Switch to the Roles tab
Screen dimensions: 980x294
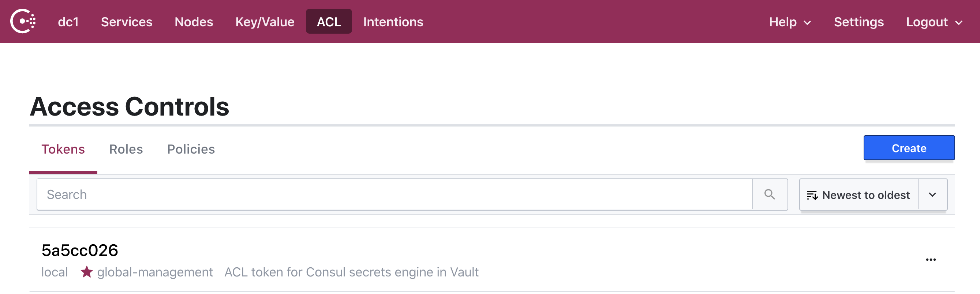(x=126, y=149)
